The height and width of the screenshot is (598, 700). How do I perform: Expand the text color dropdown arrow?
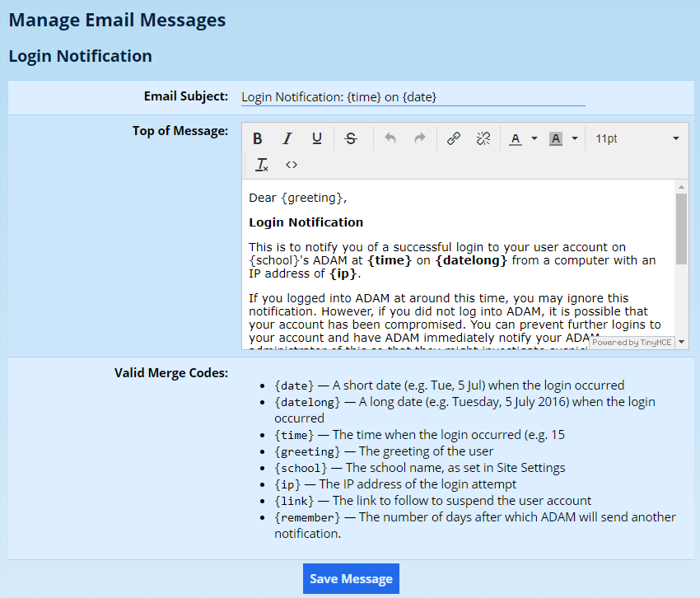pos(534,138)
